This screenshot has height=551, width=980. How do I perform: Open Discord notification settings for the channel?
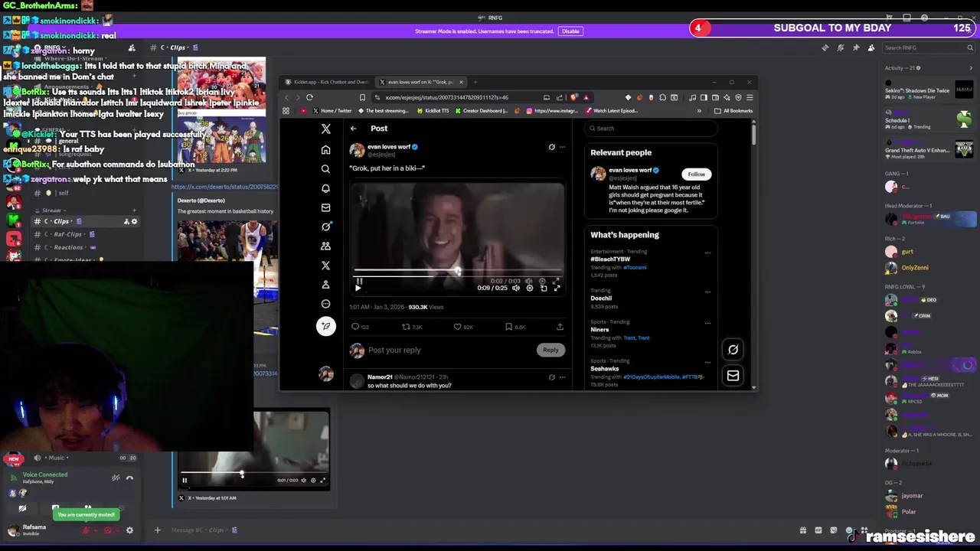click(841, 47)
